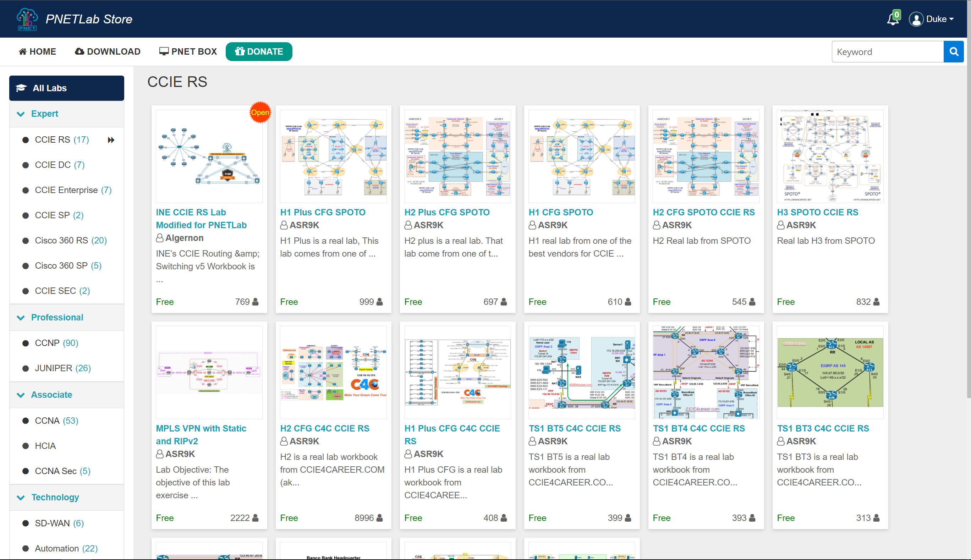Open the PNET BOX menu item

(188, 51)
